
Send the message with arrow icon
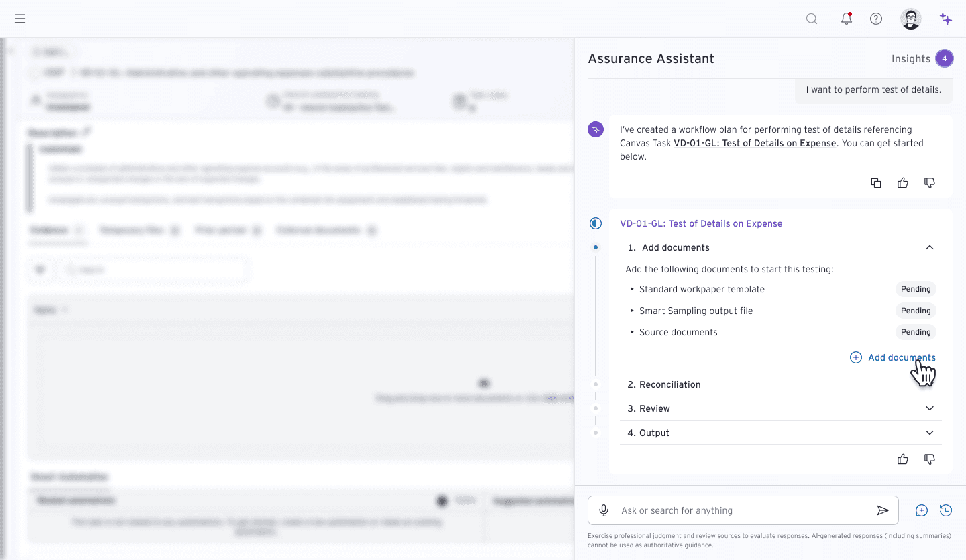pos(883,510)
